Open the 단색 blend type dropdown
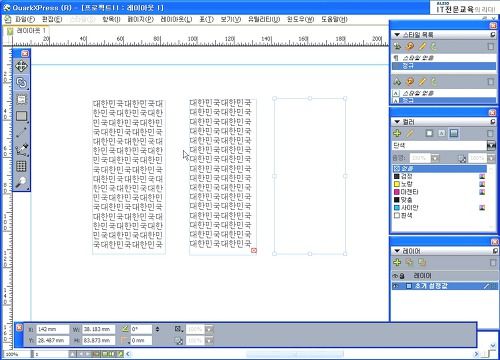The image size is (500, 360). (x=491, y=146)
